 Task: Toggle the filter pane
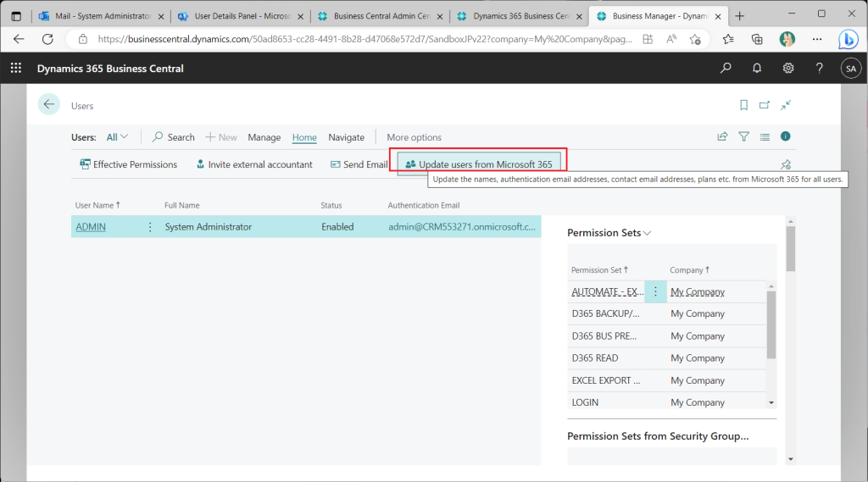click(744, 136)
